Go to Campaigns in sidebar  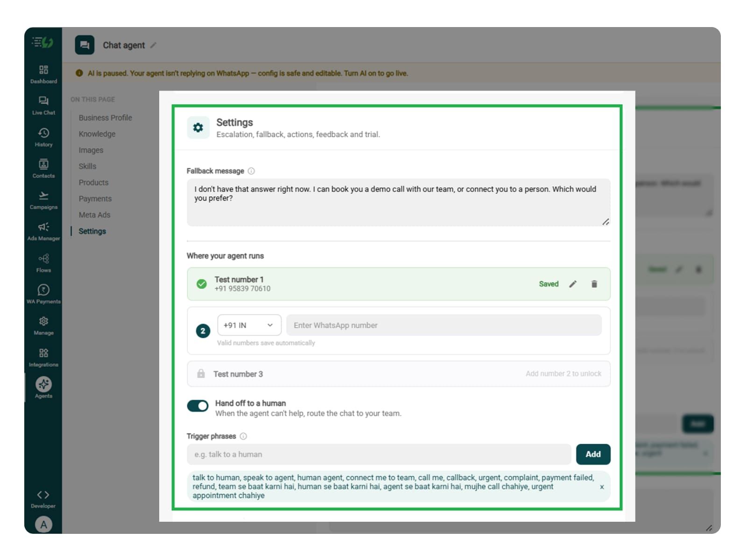43,200
